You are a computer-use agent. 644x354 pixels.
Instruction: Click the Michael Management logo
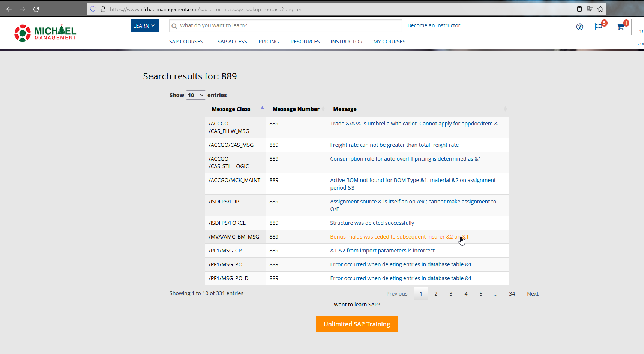45,33
